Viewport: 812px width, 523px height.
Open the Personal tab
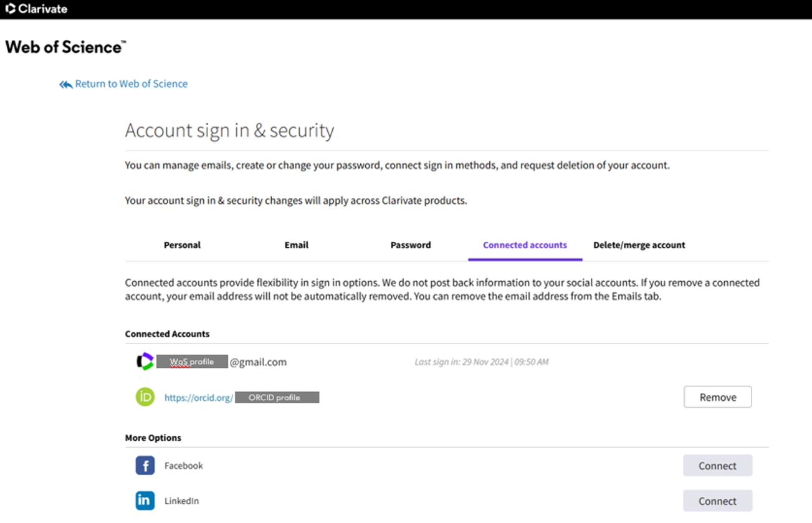point(182,245)
